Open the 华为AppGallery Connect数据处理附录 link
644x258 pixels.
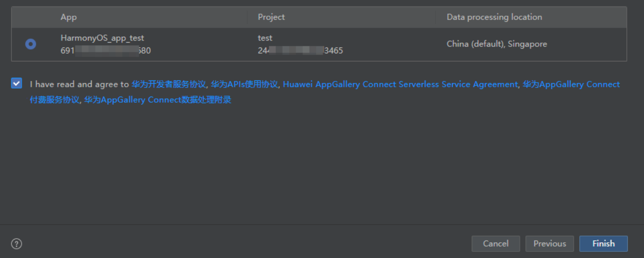click(x=158, y=100)
